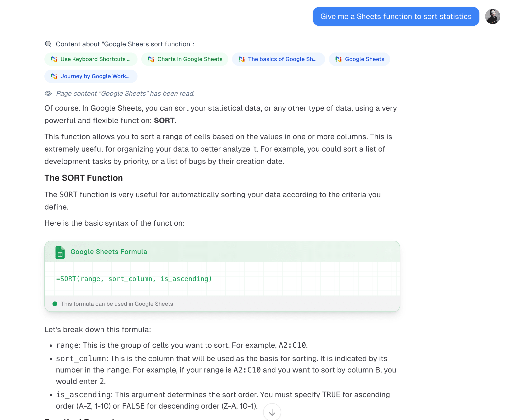Viewport: 530px width, 420px height.
Task: Toggle the eye icon beside the page content notice
Action: click(x=48, y=93)
